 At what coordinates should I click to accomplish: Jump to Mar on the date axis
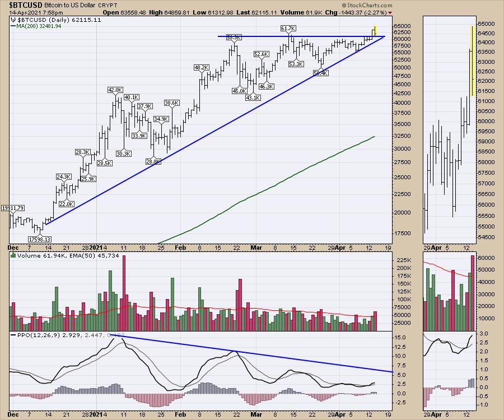point(256,247)
